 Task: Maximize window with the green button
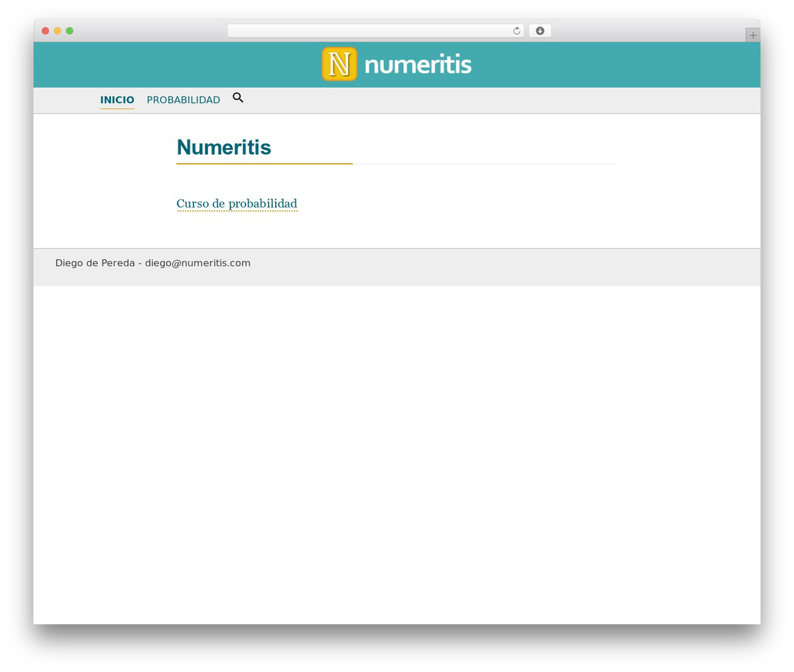[69, 31]
